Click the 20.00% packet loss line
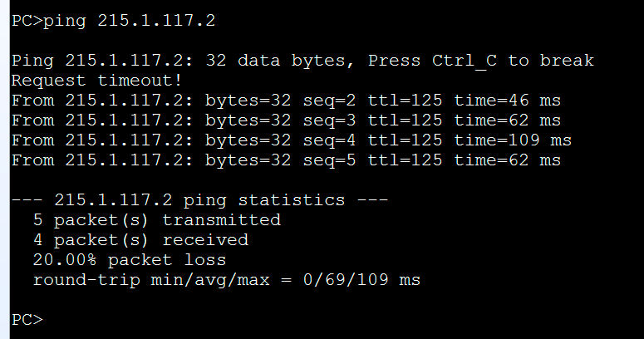The height and width of the screenshot is (339, 644). [129, 260]
